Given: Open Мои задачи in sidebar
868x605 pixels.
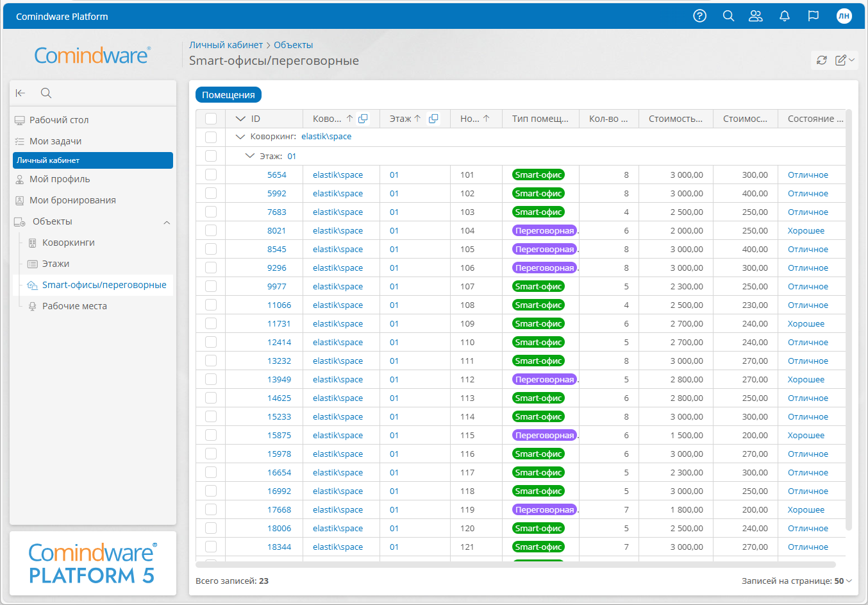Looking at the screenshot, I should pos(93,141).
